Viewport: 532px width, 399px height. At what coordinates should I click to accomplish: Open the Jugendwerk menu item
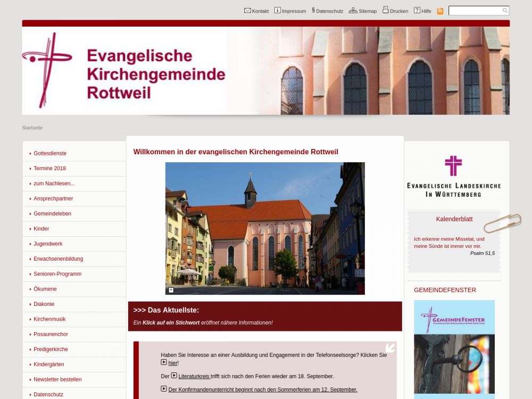tap(48, 244)
